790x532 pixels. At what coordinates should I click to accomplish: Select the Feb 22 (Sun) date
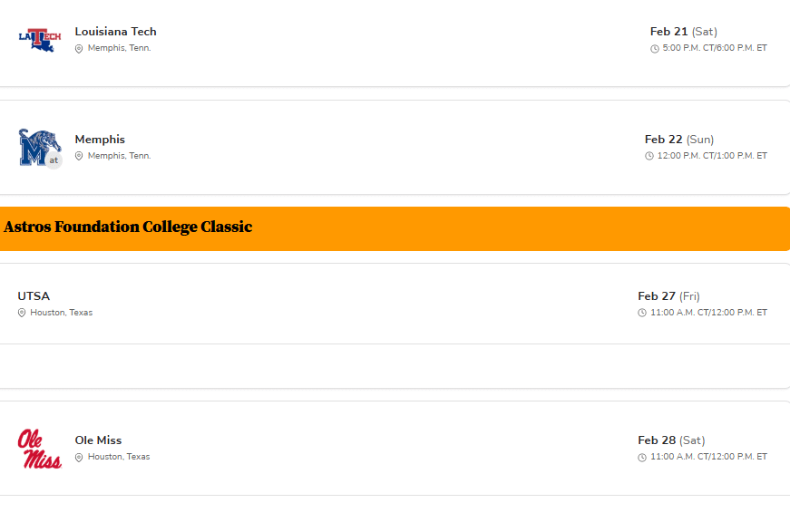point(678,140)
